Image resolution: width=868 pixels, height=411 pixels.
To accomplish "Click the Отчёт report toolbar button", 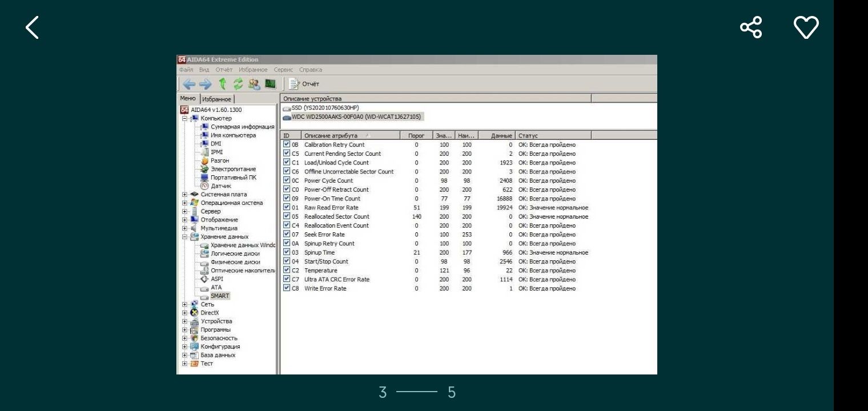I will pyautogui.click(x=304, y=84).
